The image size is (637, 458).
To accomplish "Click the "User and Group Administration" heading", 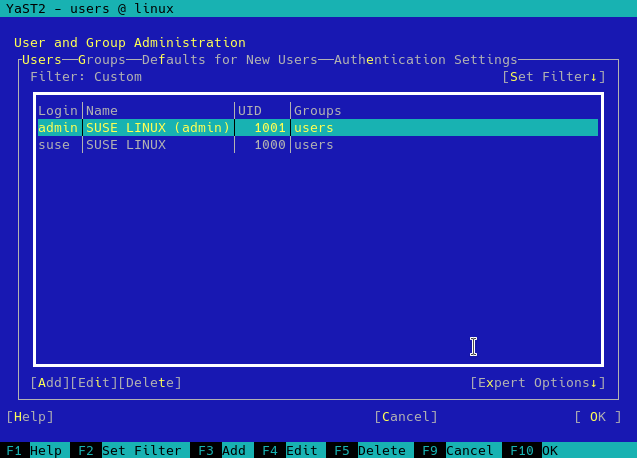I will (x=130, y=43).
